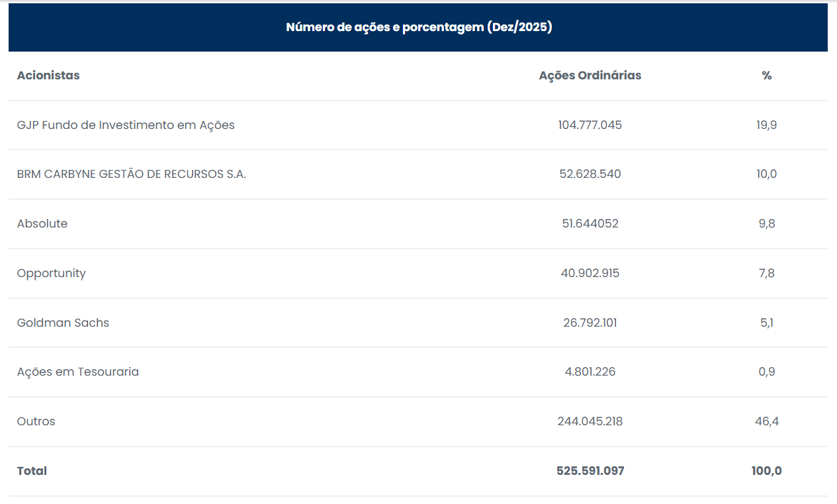Click the table title 'Número de ações e porcentagem'

tap(418, 27)
